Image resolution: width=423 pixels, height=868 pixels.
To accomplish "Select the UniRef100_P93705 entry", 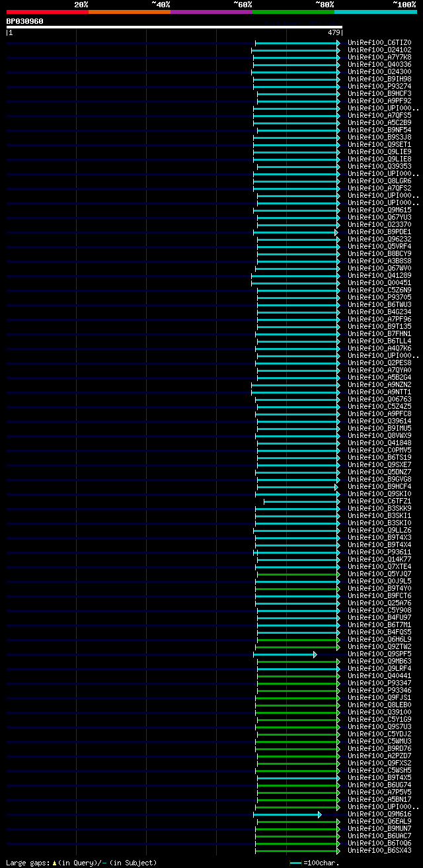I will coord(379,298).
